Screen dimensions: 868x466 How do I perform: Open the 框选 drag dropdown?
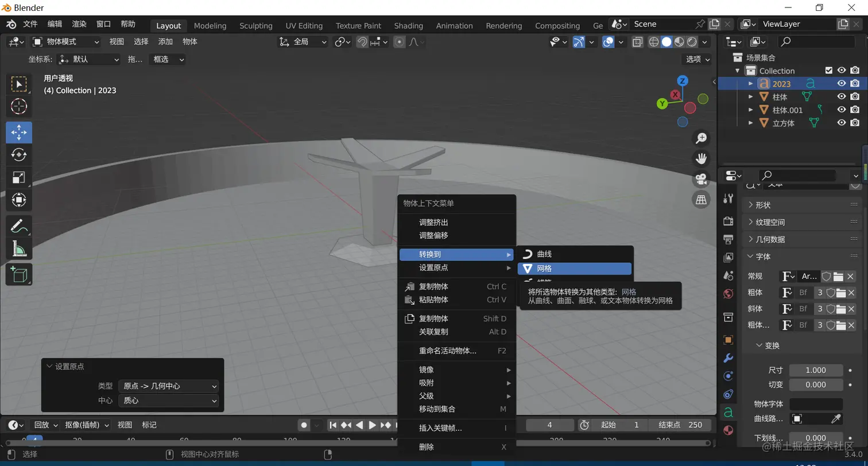[x=167, y=59]
